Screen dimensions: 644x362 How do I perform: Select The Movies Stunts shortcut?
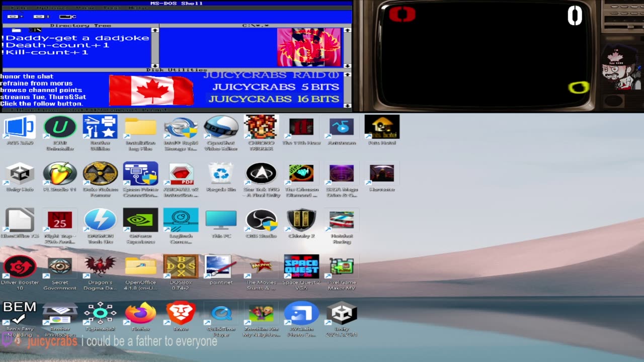coord(261,273)
